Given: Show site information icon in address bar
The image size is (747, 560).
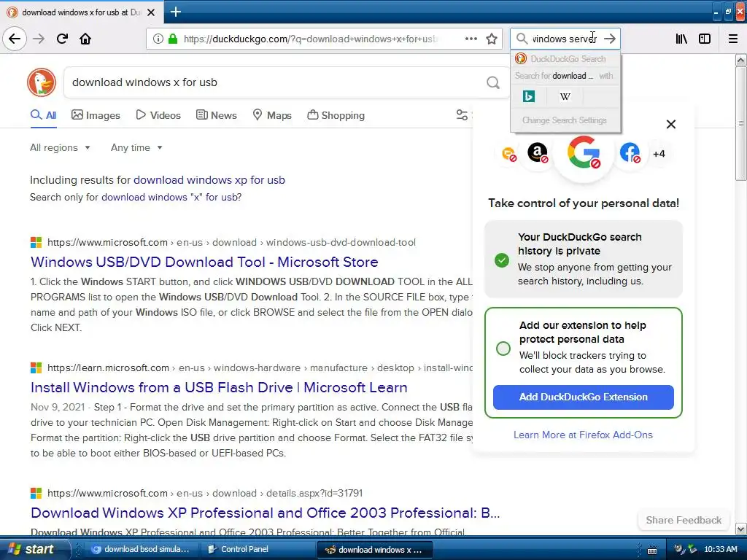Looking at the screenshot, I should (x=158, y=39).
